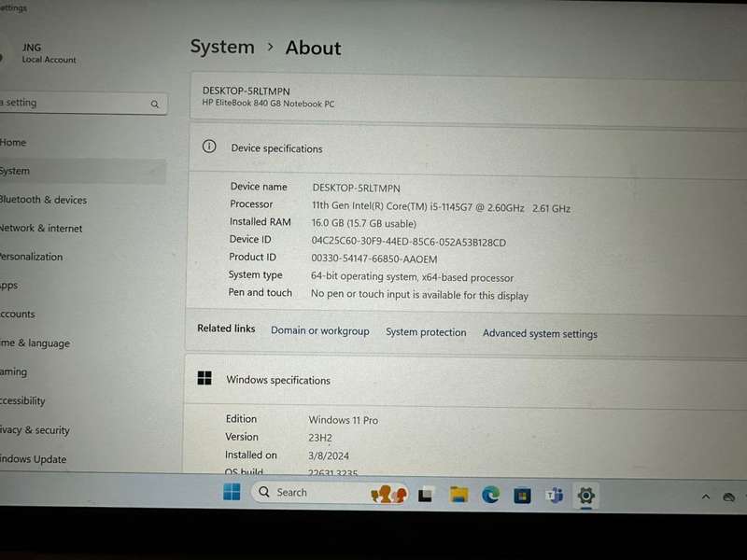Open Bluetooth & devices settings
The width and height of the screenshot is (747, 560).
pos(43,200)
